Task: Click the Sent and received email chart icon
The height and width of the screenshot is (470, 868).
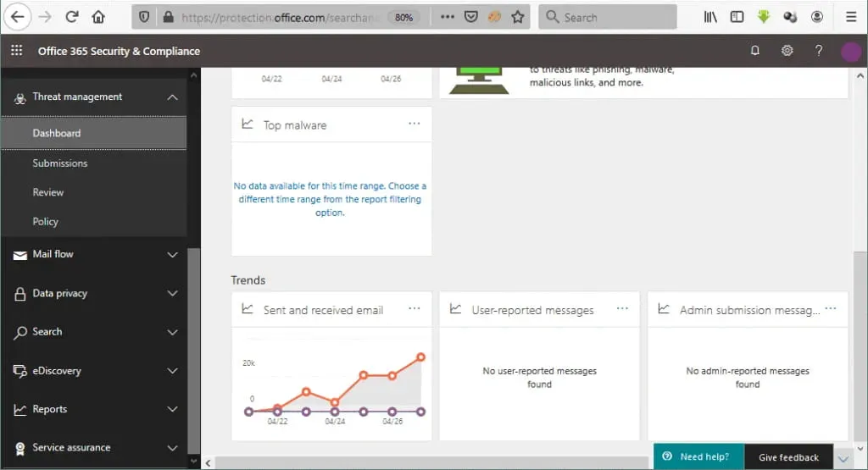Action: pos(248,308)
